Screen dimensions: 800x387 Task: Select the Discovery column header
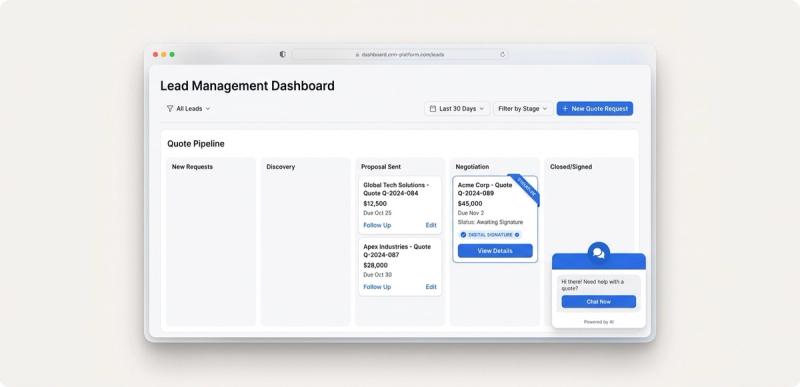pos(281,167)
